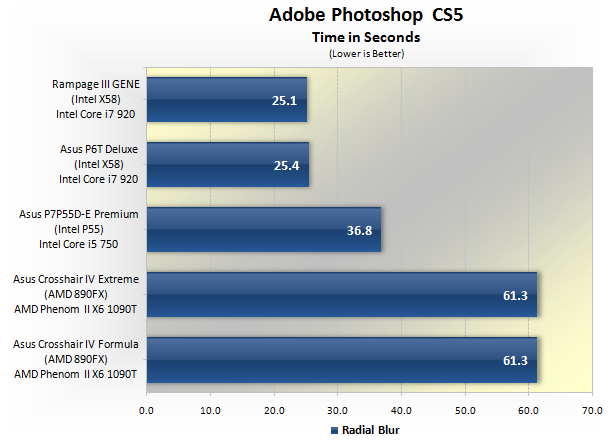Image resolution: width=609 pixels, height=441 pixels.
Task: Click the Radial Blur legend color square
Action: (x=333, y=431)
